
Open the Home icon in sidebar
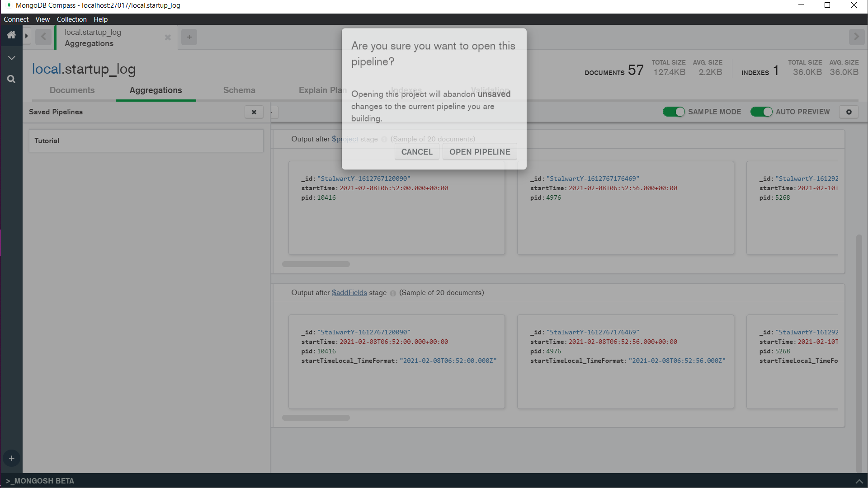point(11,35)
